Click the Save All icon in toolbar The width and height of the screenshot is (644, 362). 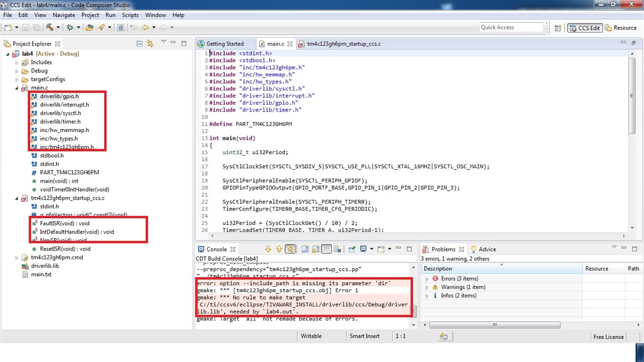[x=36, y=27]
